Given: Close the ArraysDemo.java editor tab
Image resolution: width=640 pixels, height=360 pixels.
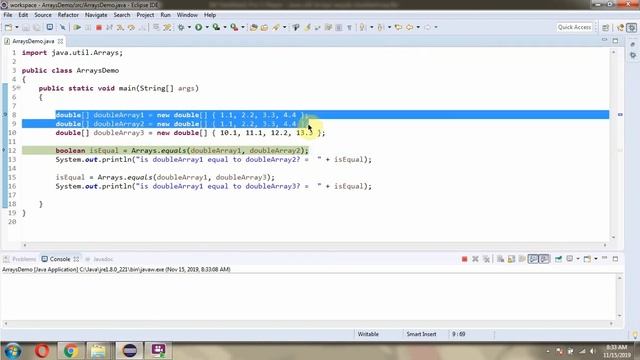Looking at the screenshot, I should pyautogui.click(x=60, y=41).
